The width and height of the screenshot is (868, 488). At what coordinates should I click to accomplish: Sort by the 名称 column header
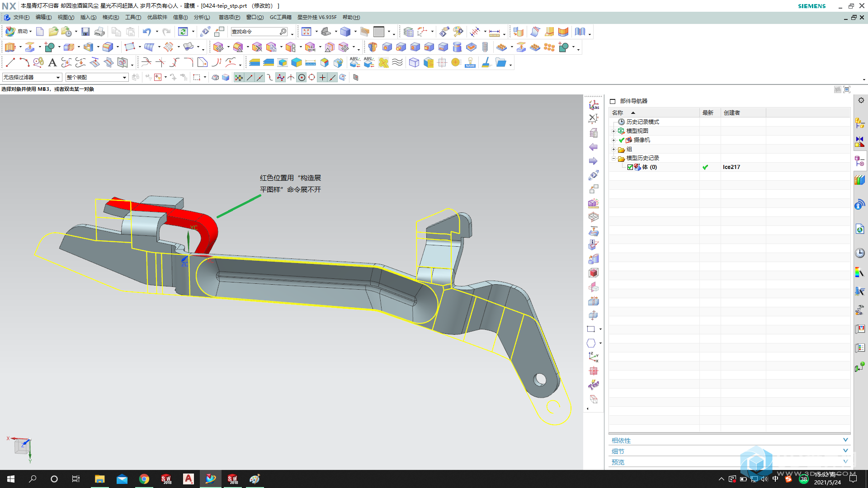coord(654,113)
